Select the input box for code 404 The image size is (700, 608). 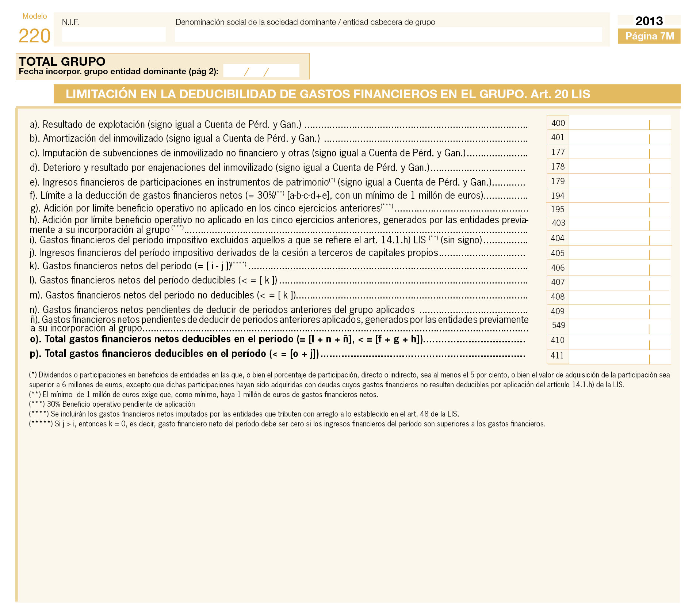620,238
